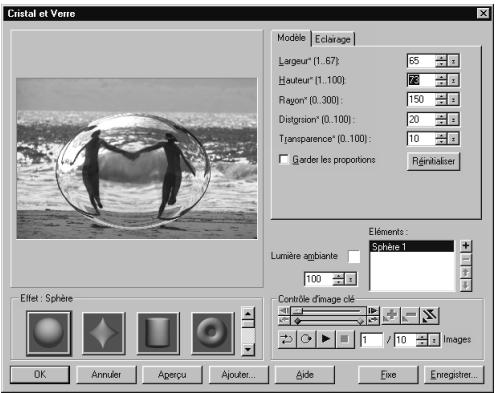This screenshot has height=393, width=496.
Task: Jump to next key frame
Action: tap(373, 321)
